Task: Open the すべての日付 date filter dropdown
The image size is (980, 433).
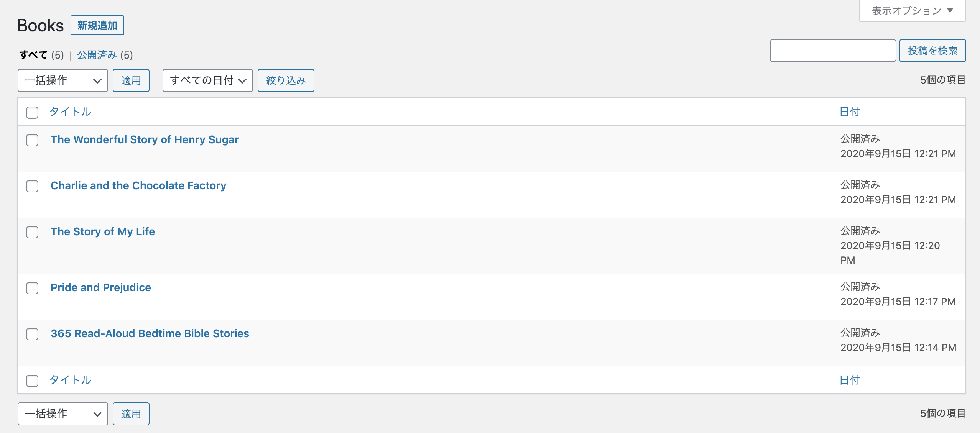Action: point(207,80)
